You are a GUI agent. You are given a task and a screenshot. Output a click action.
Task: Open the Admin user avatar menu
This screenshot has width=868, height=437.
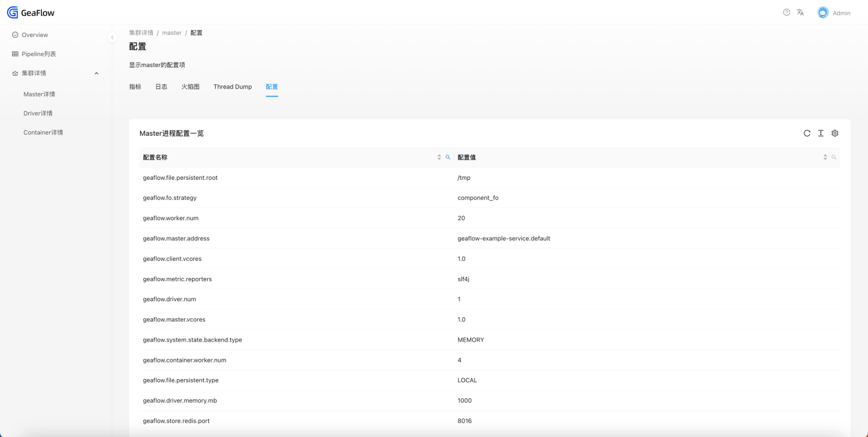click(823, 12)
